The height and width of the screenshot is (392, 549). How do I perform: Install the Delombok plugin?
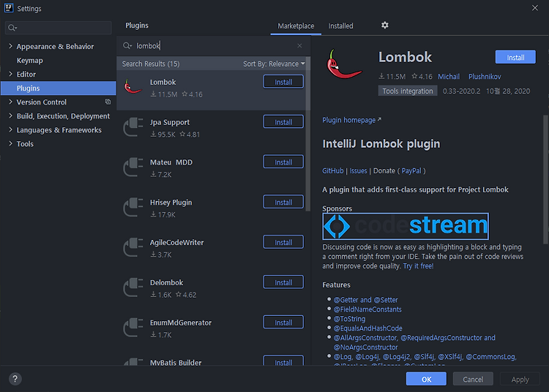pyautogui.click(x=283, y=282)
